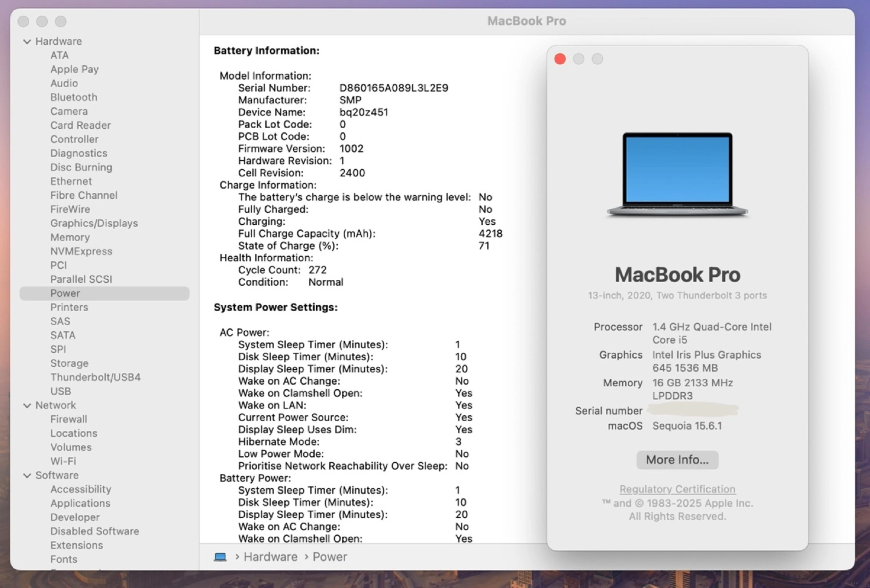870x588 pixels.
Task: Select the Power sidebar item
Action: (65, 293)
